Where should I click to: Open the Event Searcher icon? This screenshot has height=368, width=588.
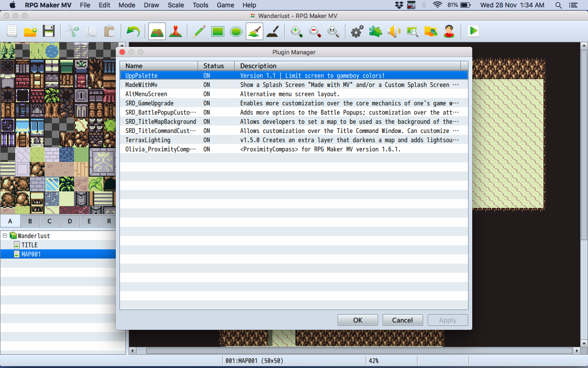point(413,31)
